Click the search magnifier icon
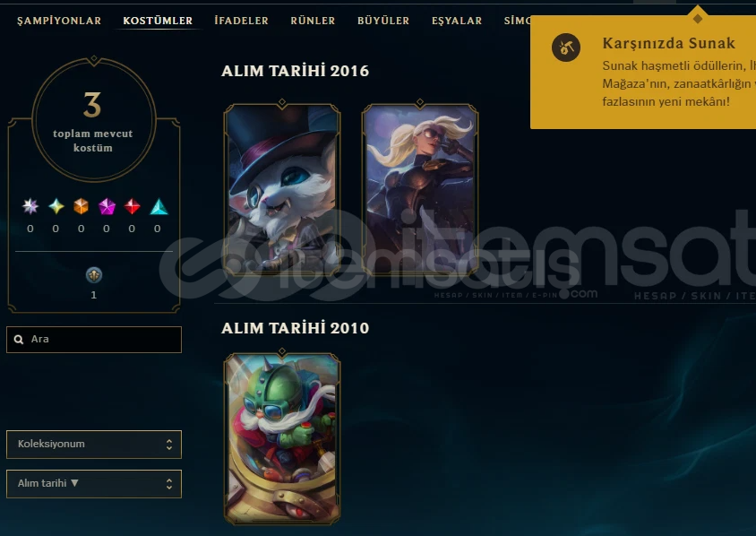756x536 pixels. [19, 340]
